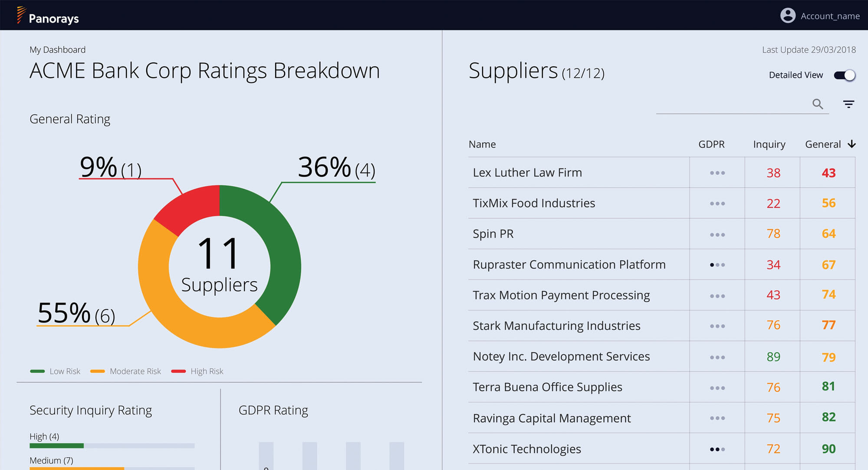Sort suppliers by Name column header
This screenshot has width=868, height=470.
pyautogui.click(x=482, y=144)
